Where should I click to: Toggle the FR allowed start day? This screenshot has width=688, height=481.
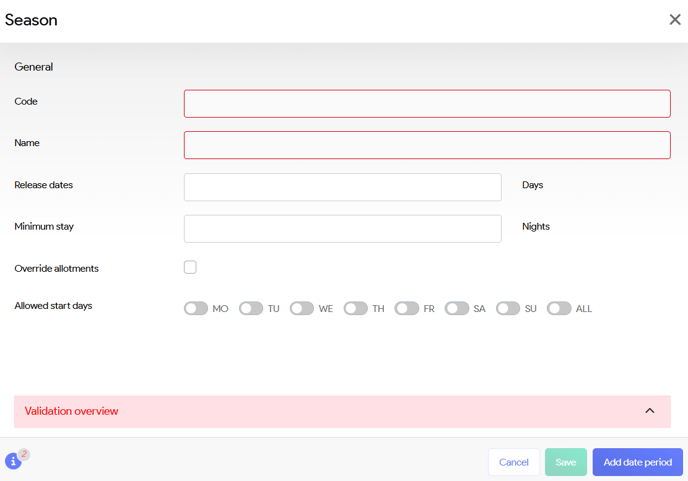click(x=406, y=309)
